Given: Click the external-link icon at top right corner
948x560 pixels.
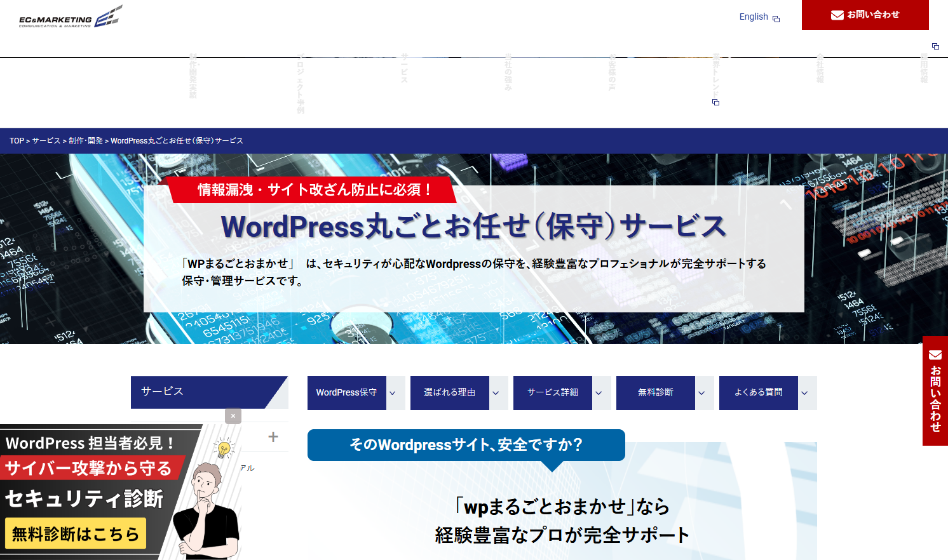Looking at the screenshot, I should [935, 46].
